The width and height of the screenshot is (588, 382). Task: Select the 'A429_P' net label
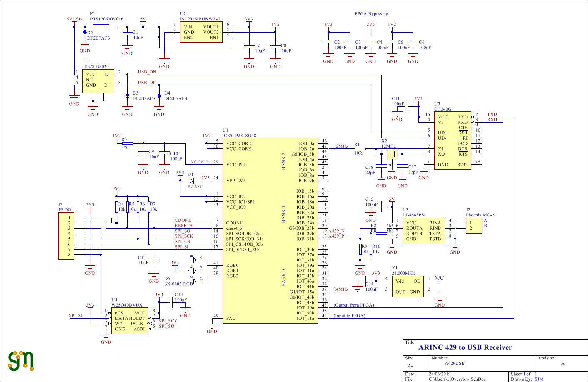coord(336,236)
